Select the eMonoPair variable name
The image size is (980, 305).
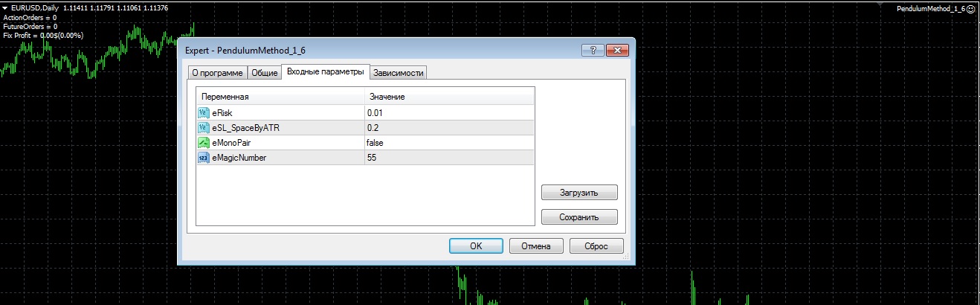[231, 142]
